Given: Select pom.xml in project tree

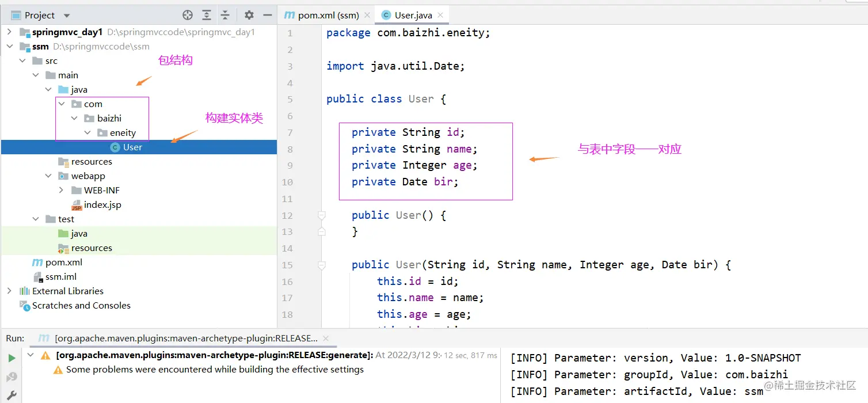Looking at the screenshot, I should pyautogui.click(x=64, y=263).
